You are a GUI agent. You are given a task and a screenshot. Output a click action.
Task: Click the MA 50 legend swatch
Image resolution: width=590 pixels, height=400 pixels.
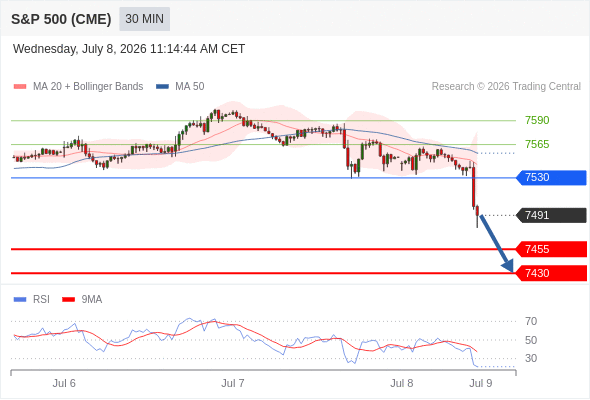[162, 87]
